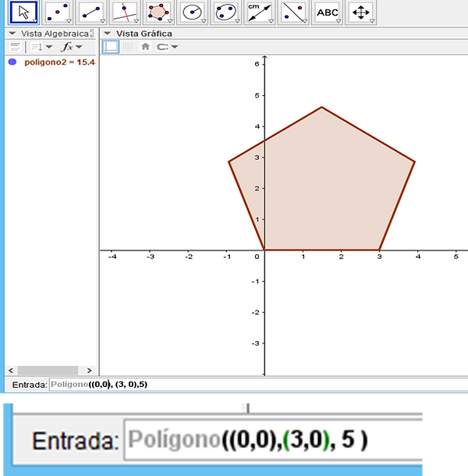Click the algebra view scroll right arrow

tap(89, 371)
